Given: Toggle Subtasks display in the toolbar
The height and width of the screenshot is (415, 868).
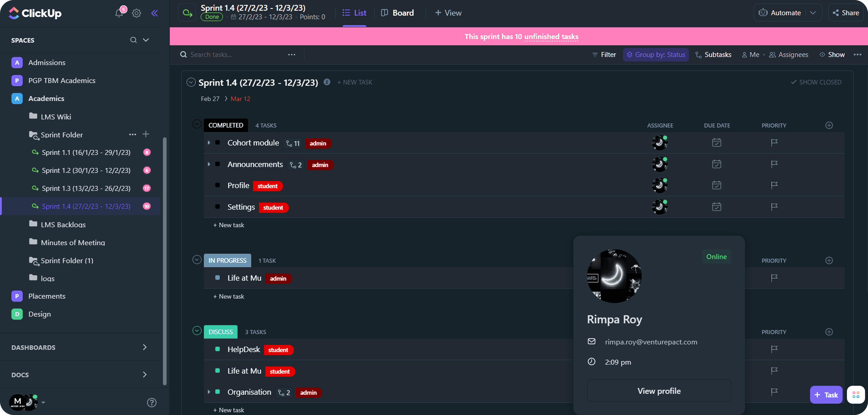Looking at the screenshot, I should coord(713,54).
